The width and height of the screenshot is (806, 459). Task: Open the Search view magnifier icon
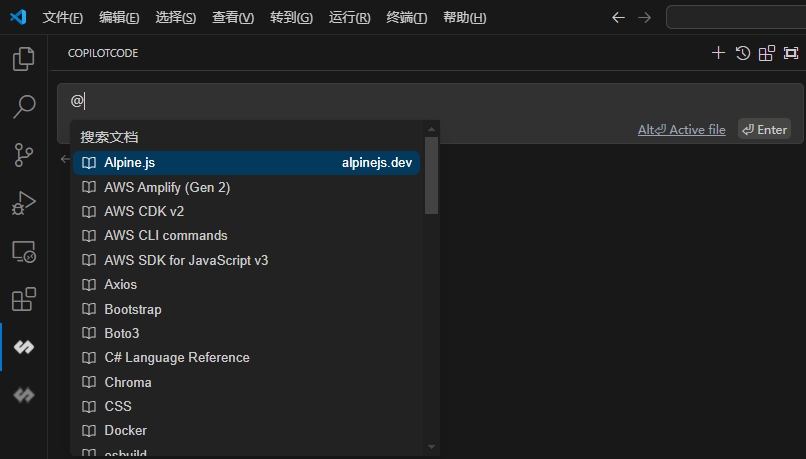[x=23, y=106]
